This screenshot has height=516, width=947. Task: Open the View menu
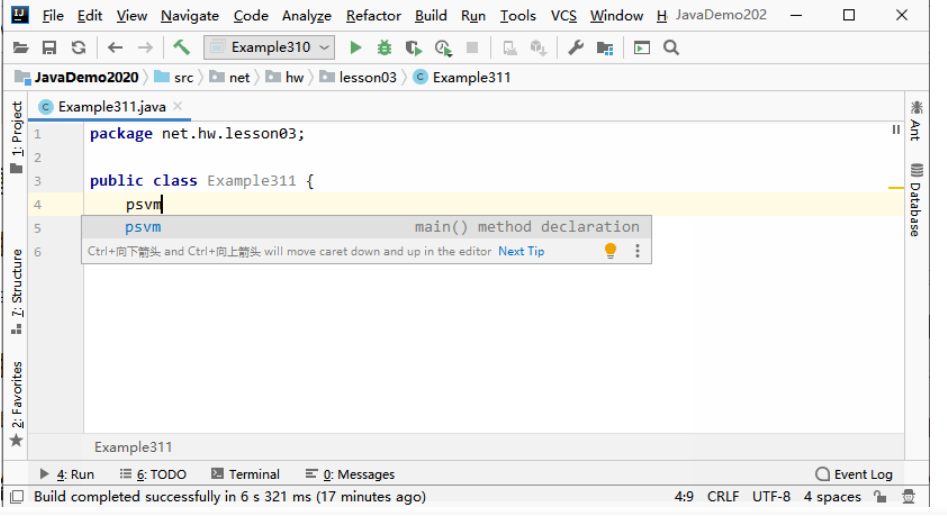[x=132, y=16]
